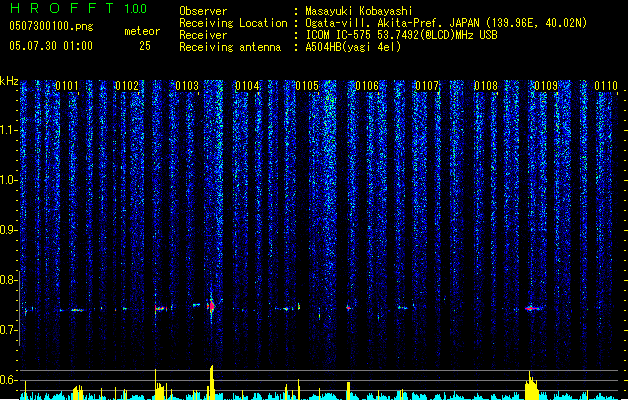The width and height of the screenshot is (629, 400).
Task: Click the Observer label
Action: point(203,11)
